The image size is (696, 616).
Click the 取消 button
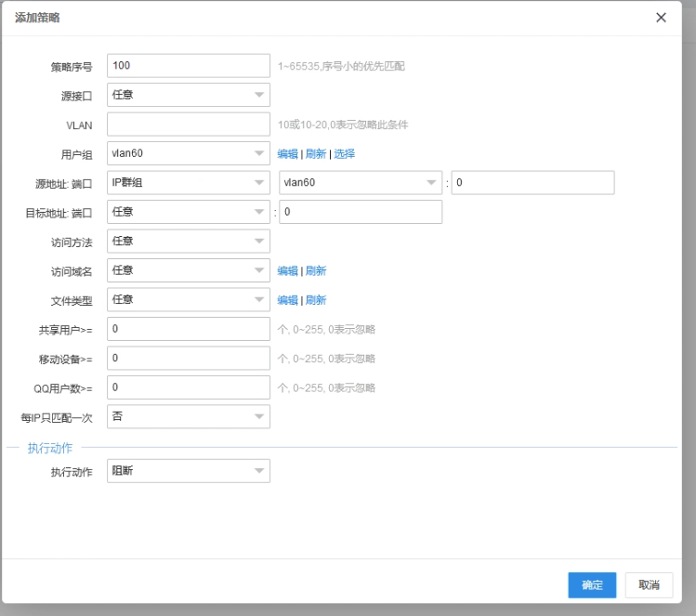tap(649, 585)
